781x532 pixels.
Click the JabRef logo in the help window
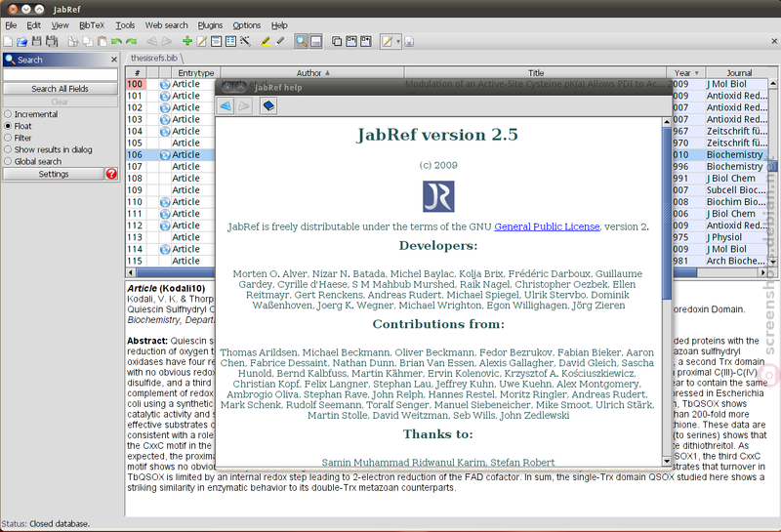[x=438, y=196]
